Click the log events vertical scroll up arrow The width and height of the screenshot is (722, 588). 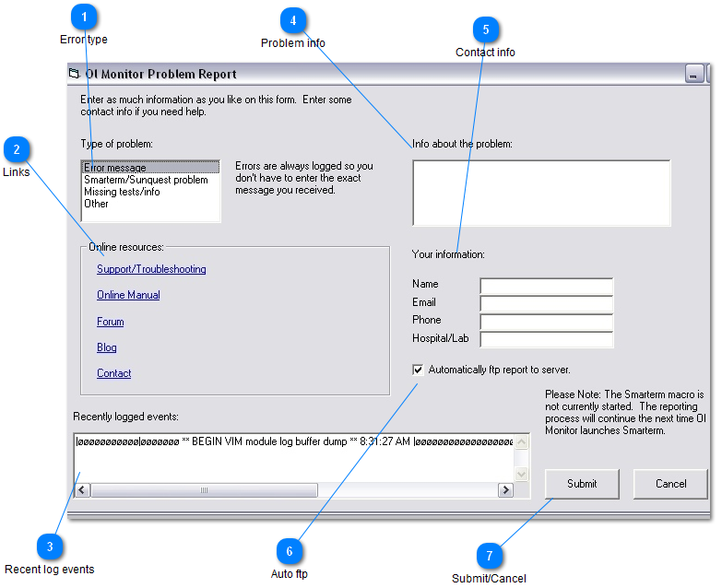point(521,442)
